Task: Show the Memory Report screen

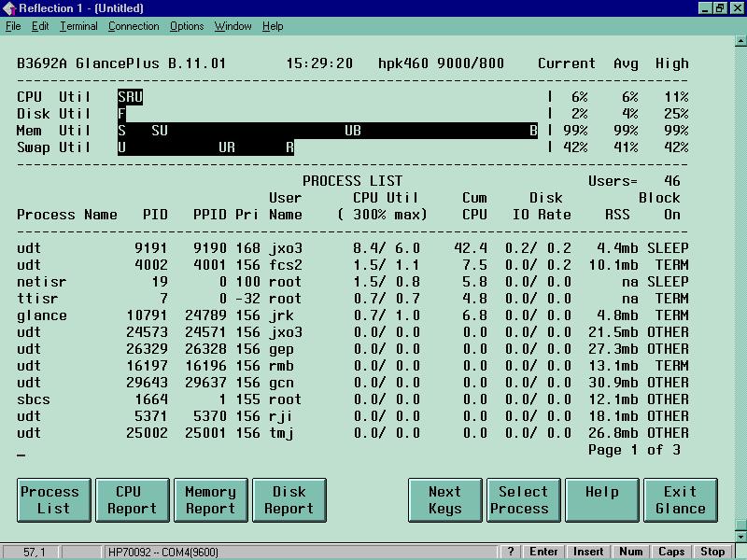Action: pyautogui.click(x=210, y=499)
